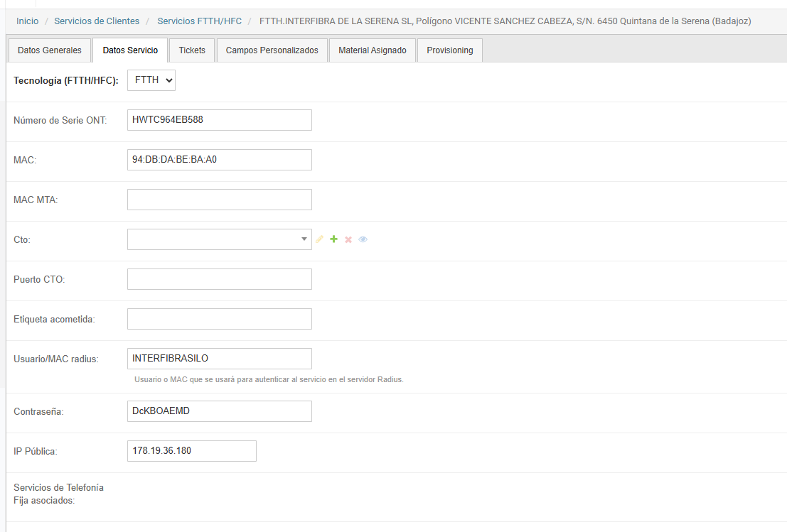Focus the Etiqueta acometida field
This screenshot has height=532, width=787.
(220, 319)
